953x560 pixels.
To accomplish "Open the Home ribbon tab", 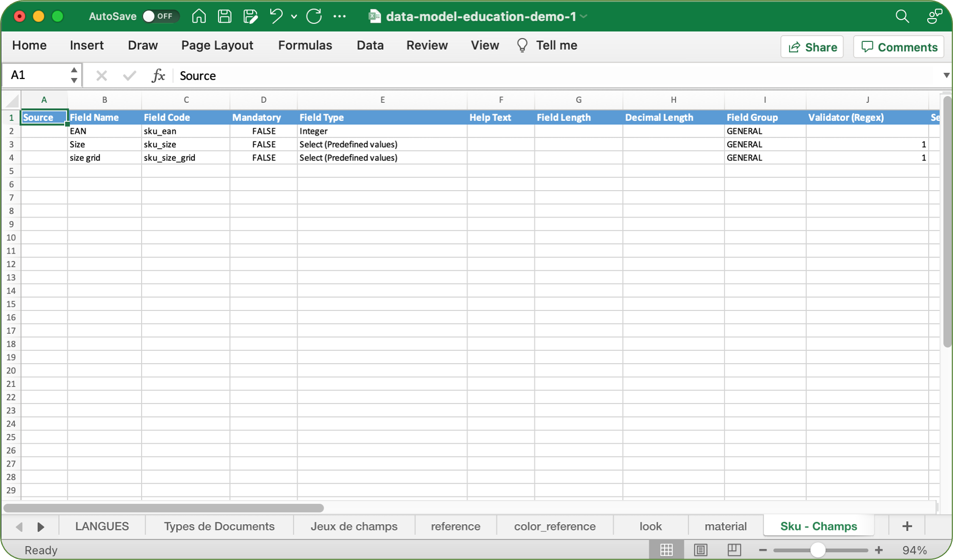I will (29, 45).
